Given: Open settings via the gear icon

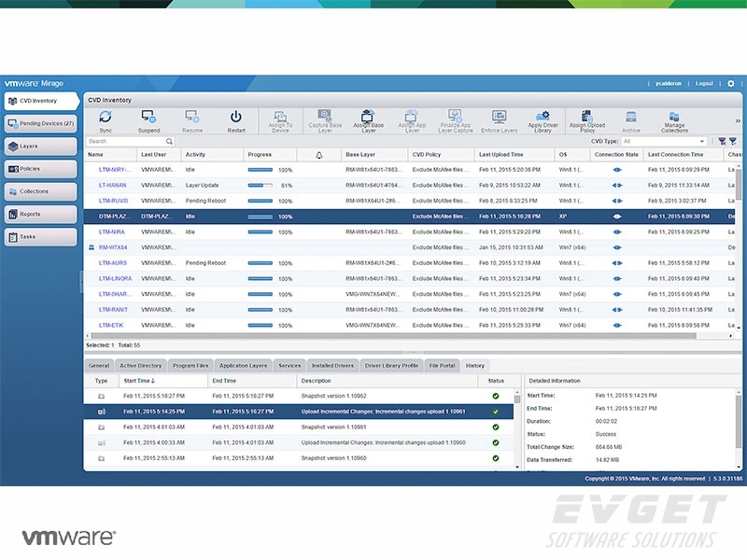Looking at the screenshot, I should [731, 83].
